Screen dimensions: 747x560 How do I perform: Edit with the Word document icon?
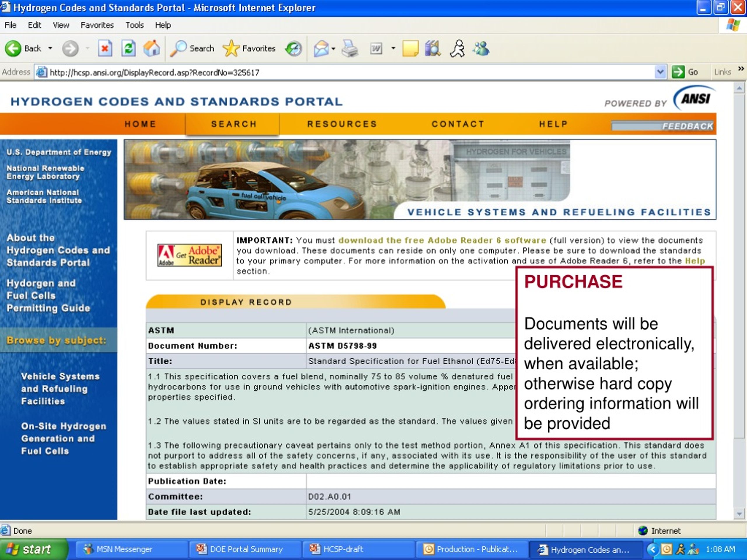tap(376, 49)
